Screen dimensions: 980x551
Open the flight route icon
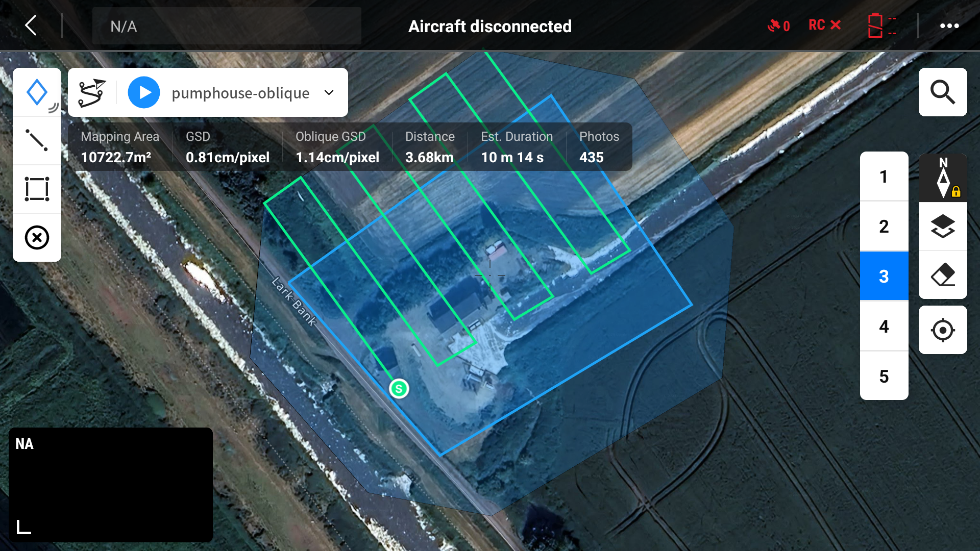92,93
